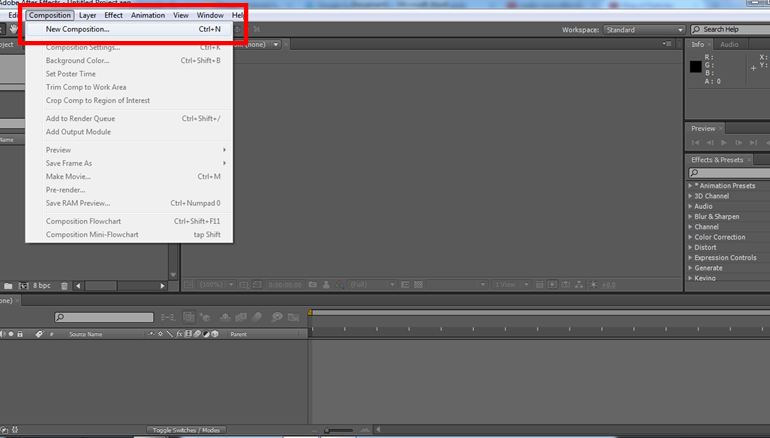Screen dimensions: 770x438
Task: Click the fx effects switch column icon
Action: click(179, 334)
